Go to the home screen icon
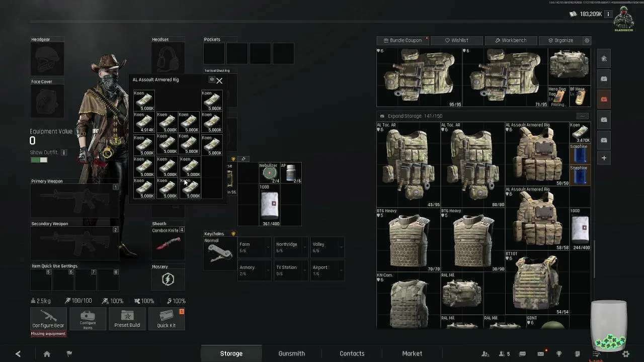The height and width of the screenshot is (362, 644). coord(47,354)
